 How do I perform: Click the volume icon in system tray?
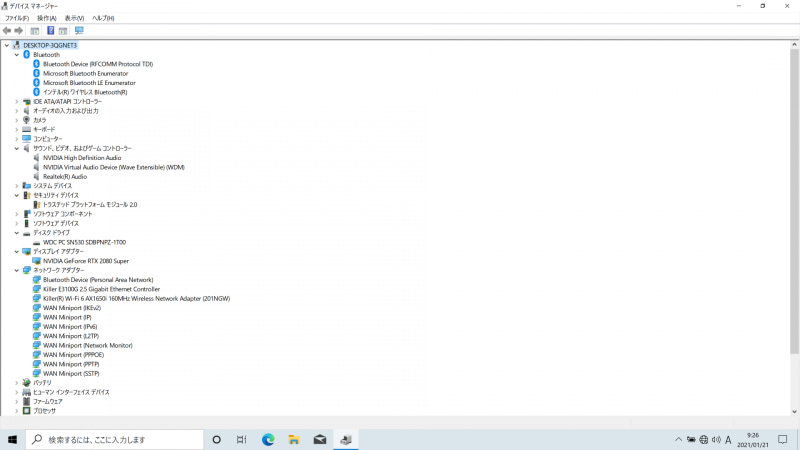tap(716, 439)
